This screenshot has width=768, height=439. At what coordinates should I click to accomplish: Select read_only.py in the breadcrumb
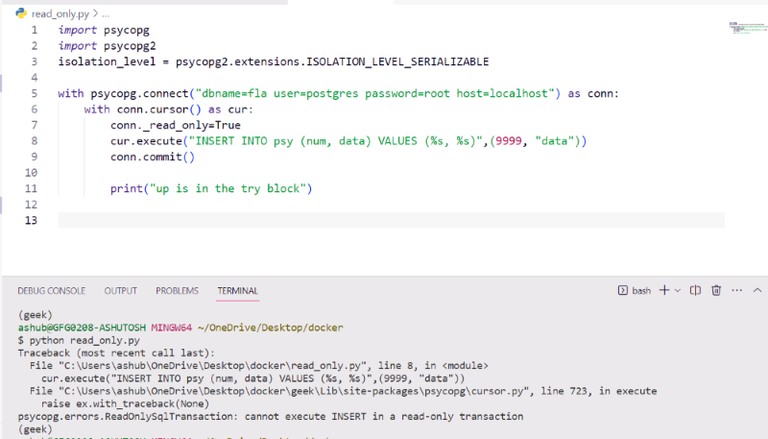60,14
